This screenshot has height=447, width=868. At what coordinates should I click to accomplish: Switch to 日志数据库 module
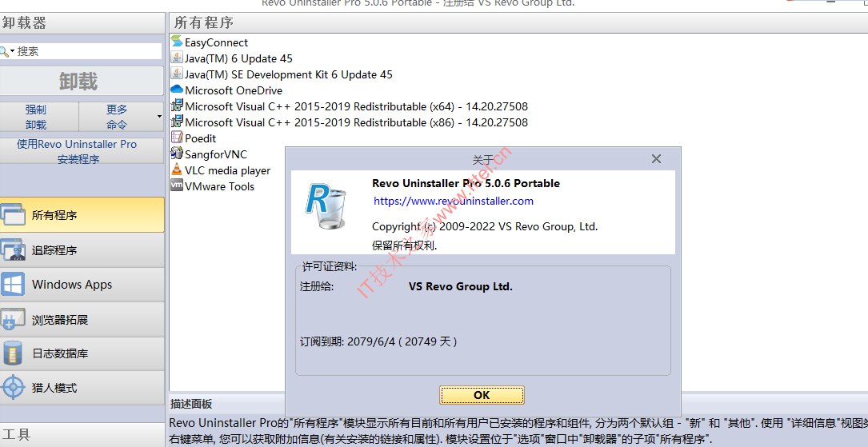pos(82,353)
